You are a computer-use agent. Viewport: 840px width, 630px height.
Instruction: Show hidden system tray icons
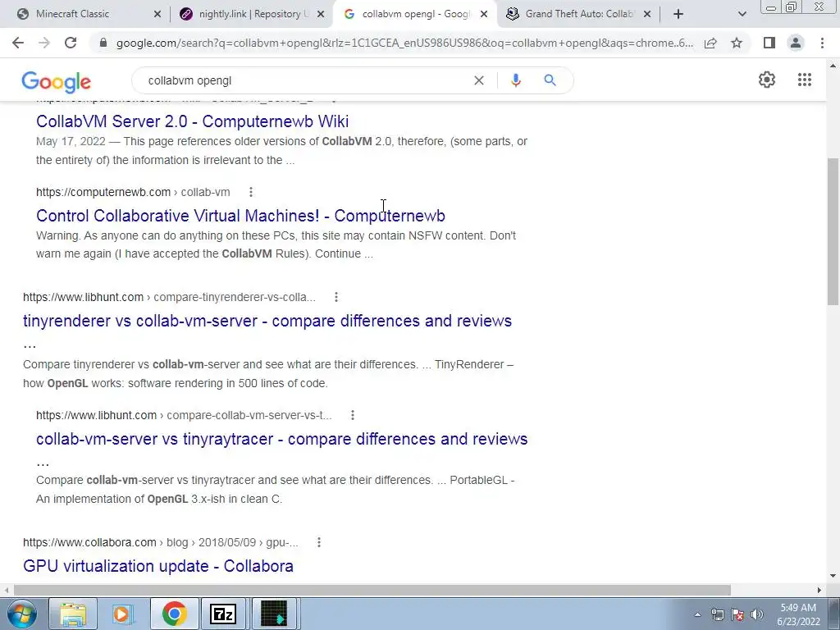pyautogui.click(x=697, y=615)
